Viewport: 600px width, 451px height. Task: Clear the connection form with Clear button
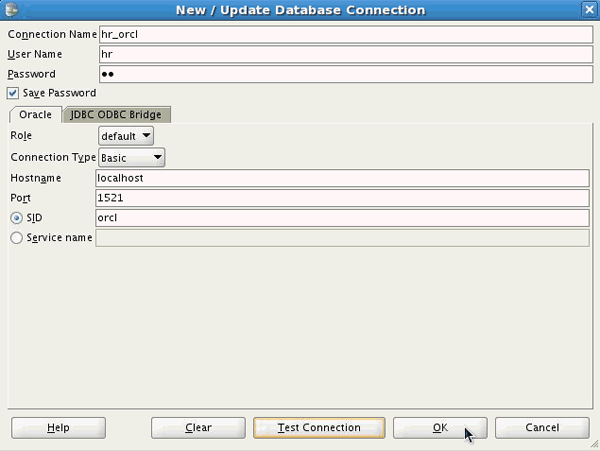coord(198,428)
